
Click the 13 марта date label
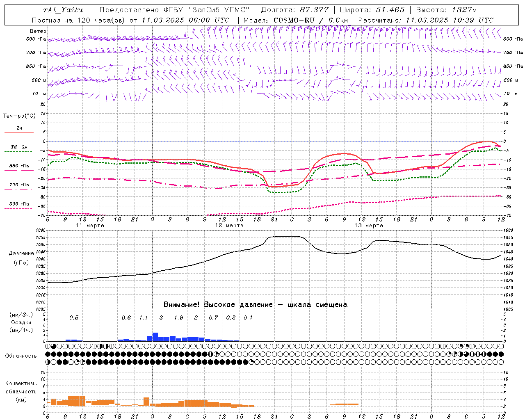369,226
